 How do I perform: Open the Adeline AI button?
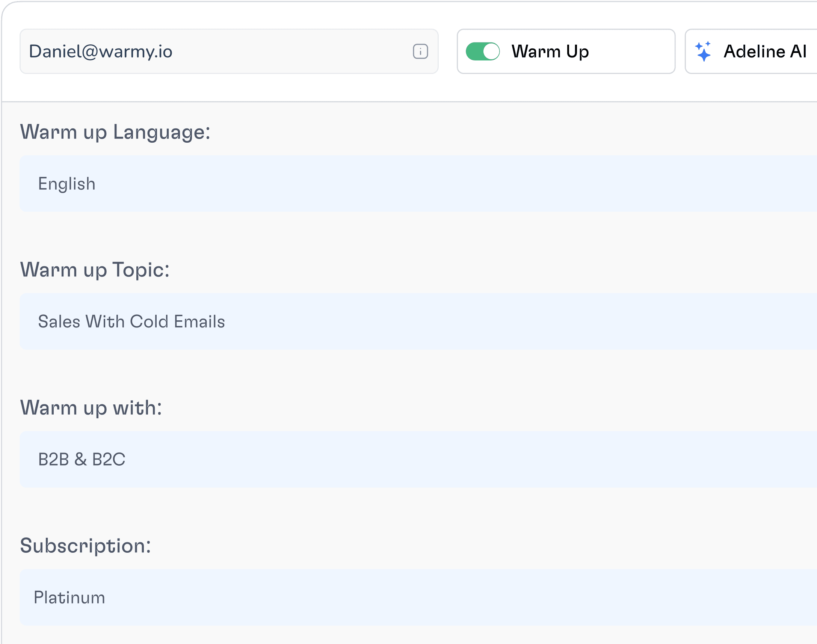click(764, 51)
